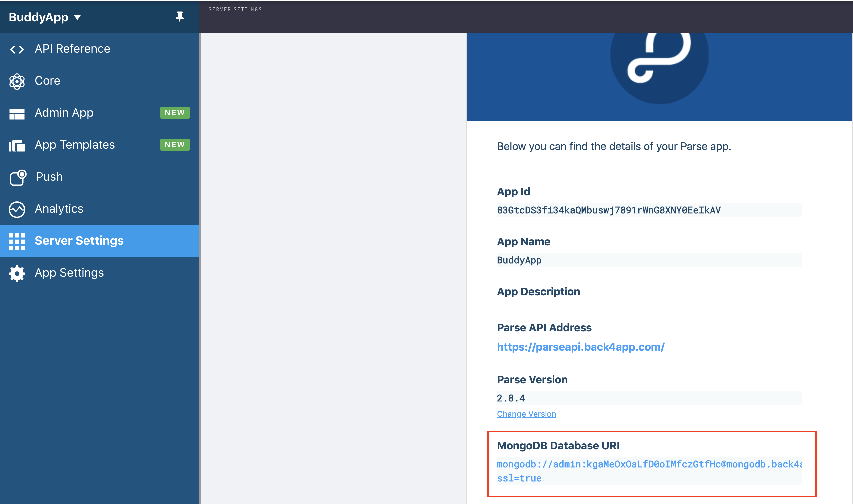Click the Parse API Address heading
The width and height of the screenshot is (853, 504).
click(544, 328)
